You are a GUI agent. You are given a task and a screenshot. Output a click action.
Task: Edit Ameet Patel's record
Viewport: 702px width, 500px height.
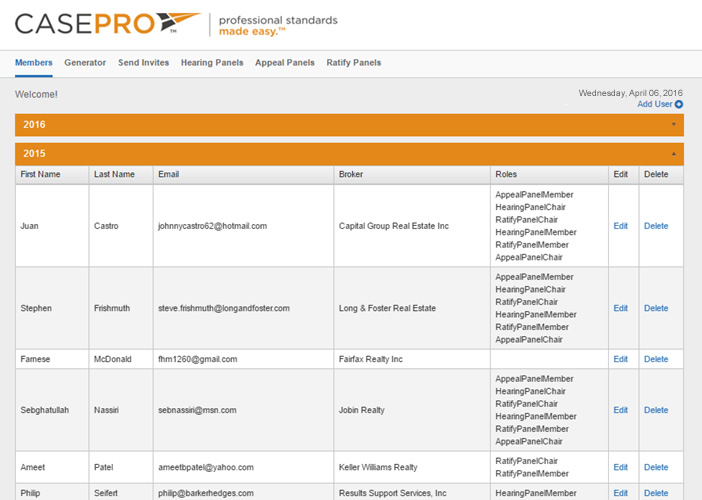click(x=621, y=467)
